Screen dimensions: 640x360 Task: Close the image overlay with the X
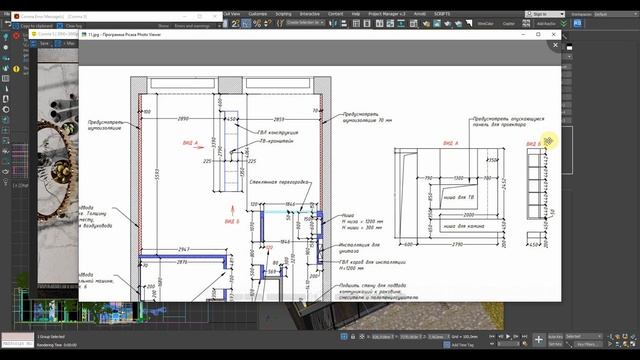click(x=555, y=45)
